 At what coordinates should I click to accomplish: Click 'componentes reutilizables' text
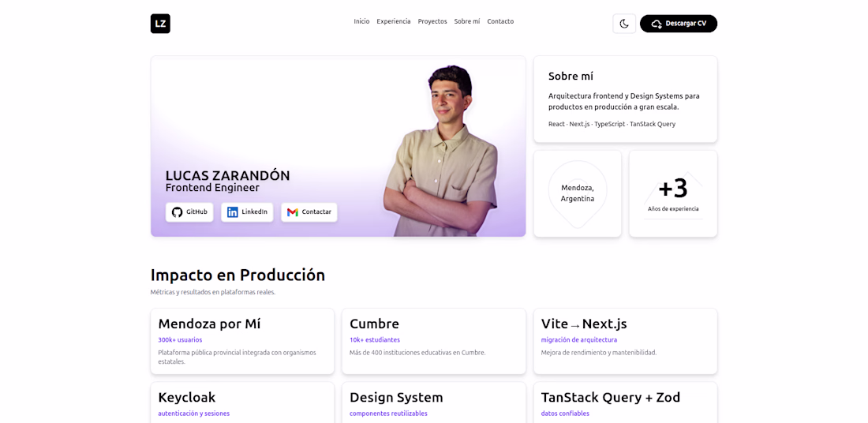pos(388,414)
